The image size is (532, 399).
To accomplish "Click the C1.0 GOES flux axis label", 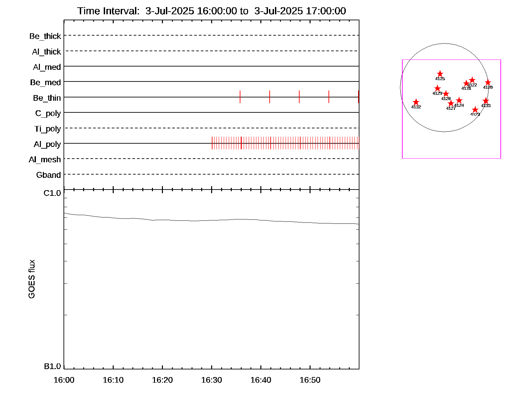I will click(x=52, y=193).
